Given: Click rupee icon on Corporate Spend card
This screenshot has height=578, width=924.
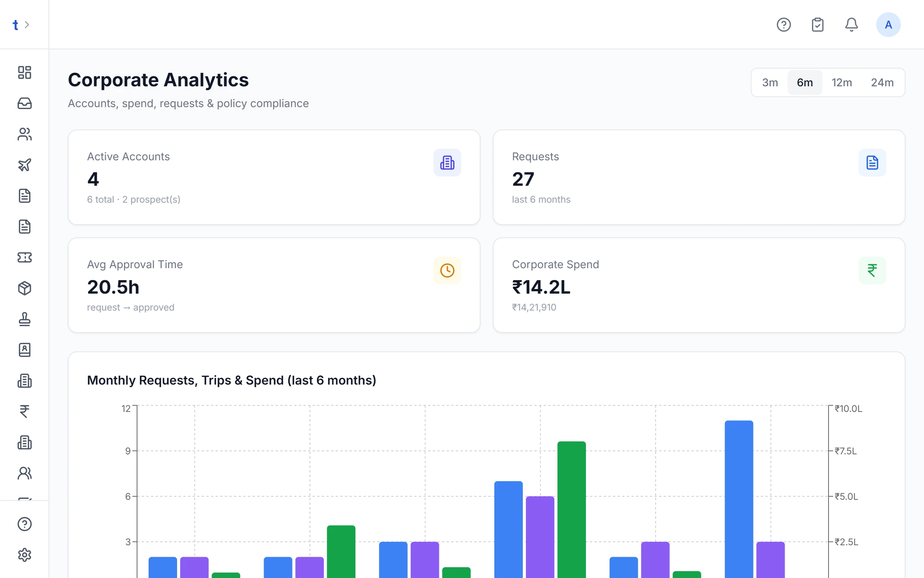Looking at the screenshot, I should (x=872, y=271).
